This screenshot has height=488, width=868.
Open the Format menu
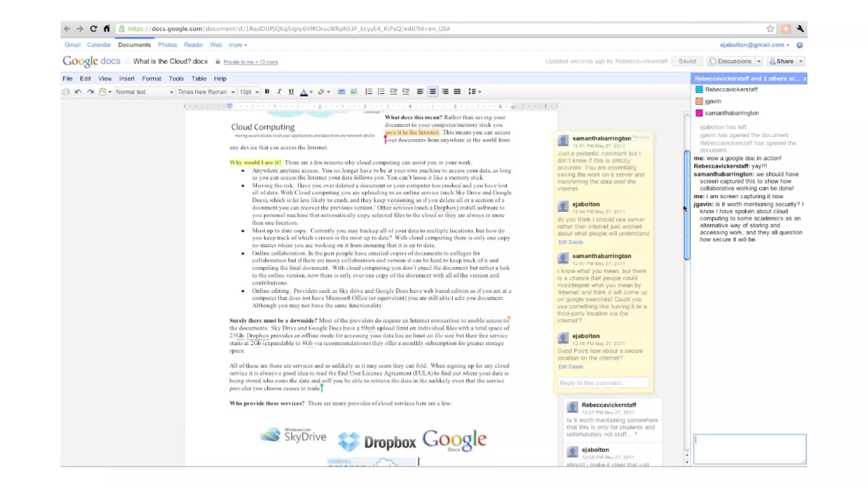(x=151, y=79)
